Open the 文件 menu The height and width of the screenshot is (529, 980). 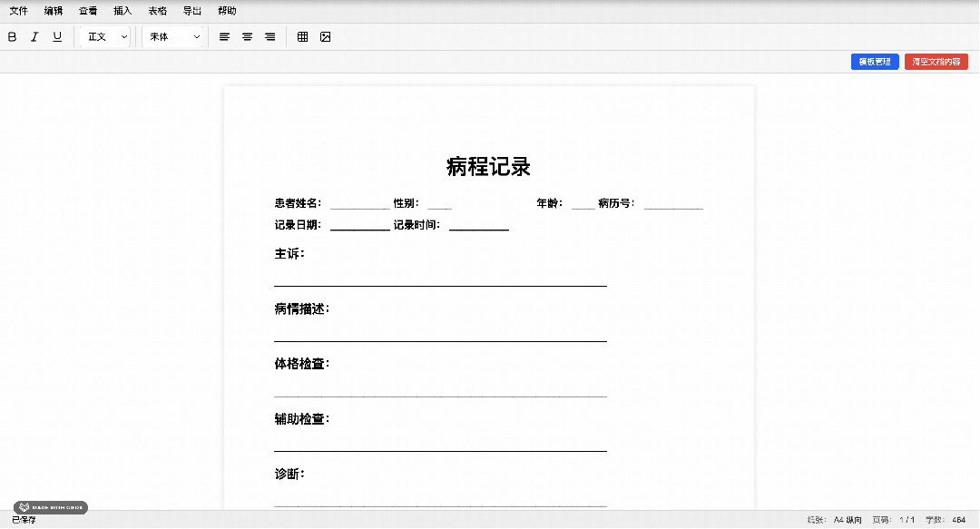click(19, 11)
